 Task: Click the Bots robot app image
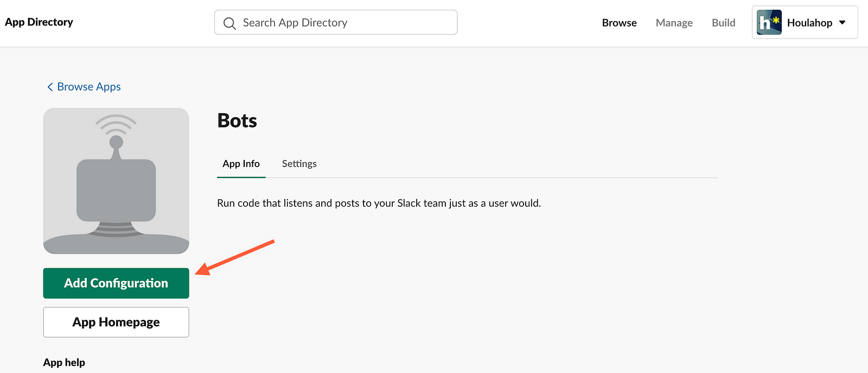pyautogui.click(x=116, y=181)
